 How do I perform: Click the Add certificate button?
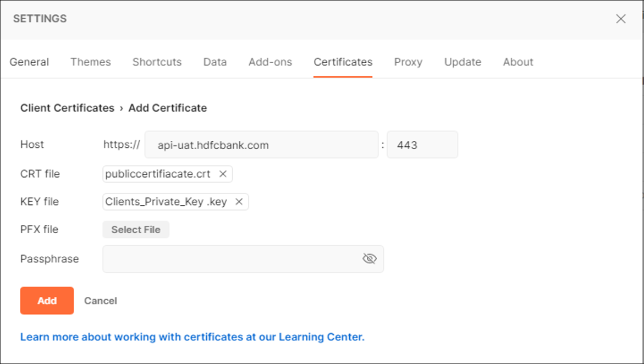(47, 301)
